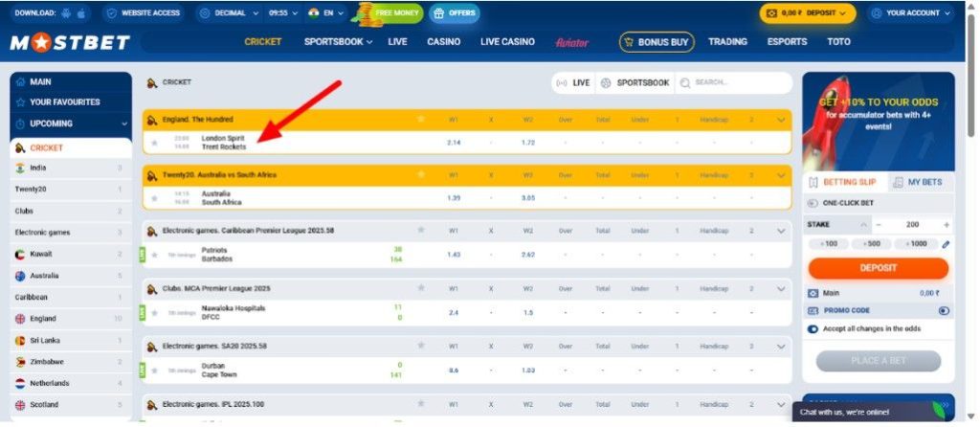Pick odds 2.4 for Nawaloka Hospitals

455,313
